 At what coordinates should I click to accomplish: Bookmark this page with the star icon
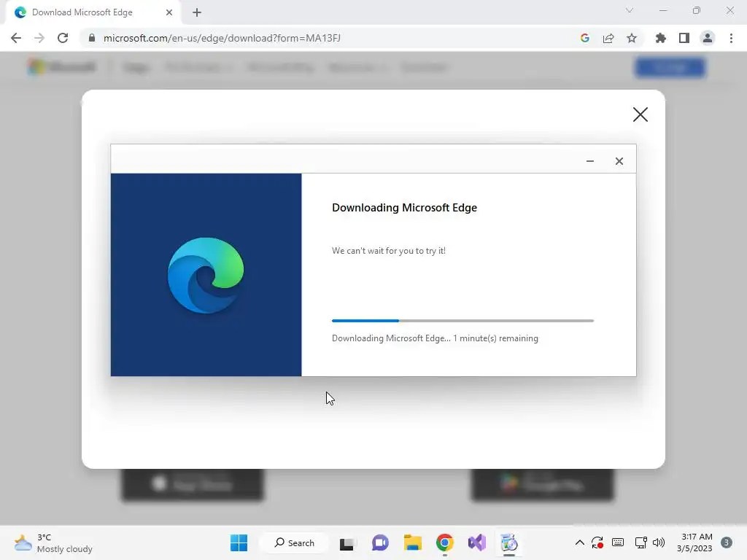(632, 38)
